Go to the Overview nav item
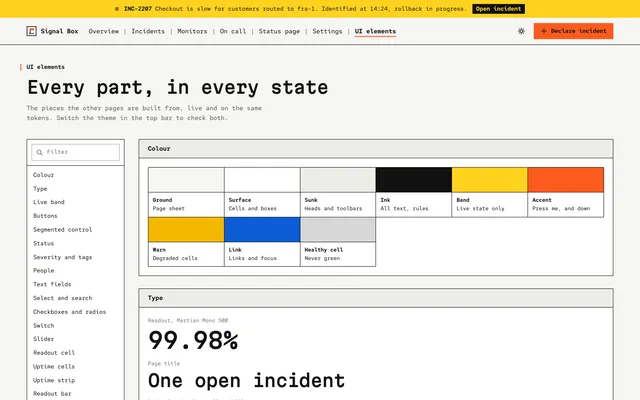Viewport: 640px width, 400px height. point(104,31)
